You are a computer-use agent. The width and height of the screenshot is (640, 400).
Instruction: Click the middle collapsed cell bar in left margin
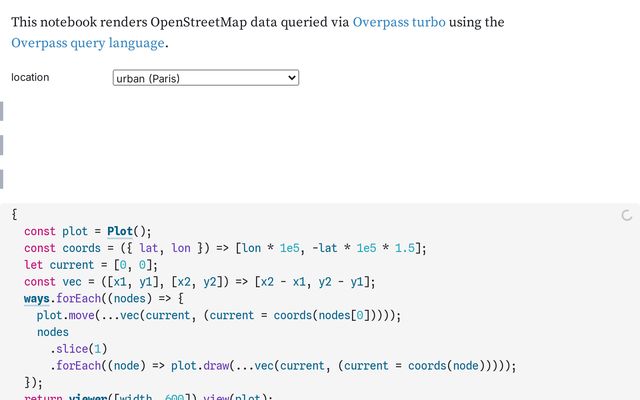2,145
